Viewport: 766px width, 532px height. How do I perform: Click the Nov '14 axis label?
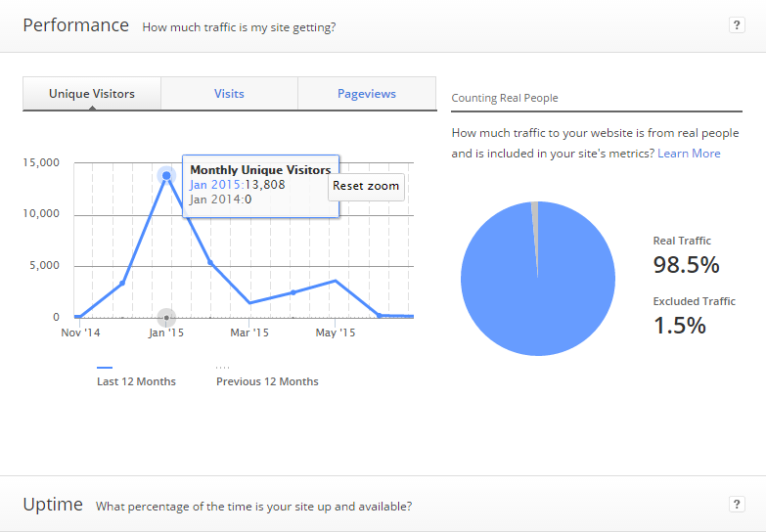click(x=80, y=332)
